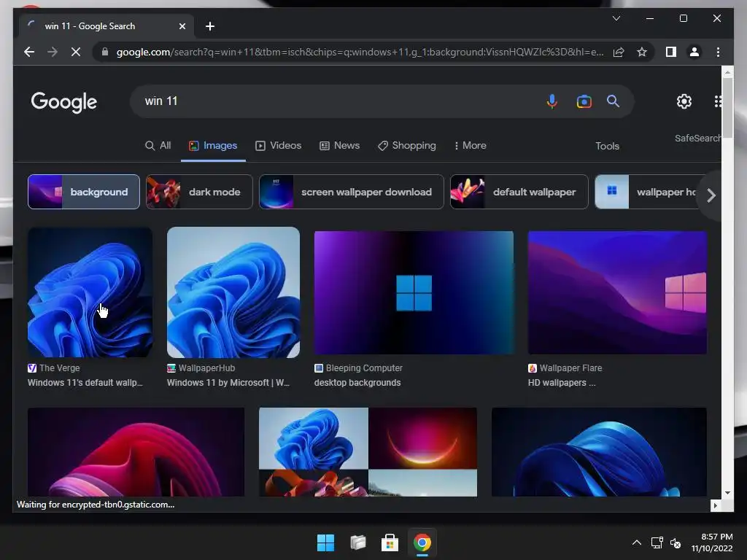The height and width of the screenshot is (560, 747).
Task: Close the win 11 Google Search tab
Action: [x=182, y=26]
